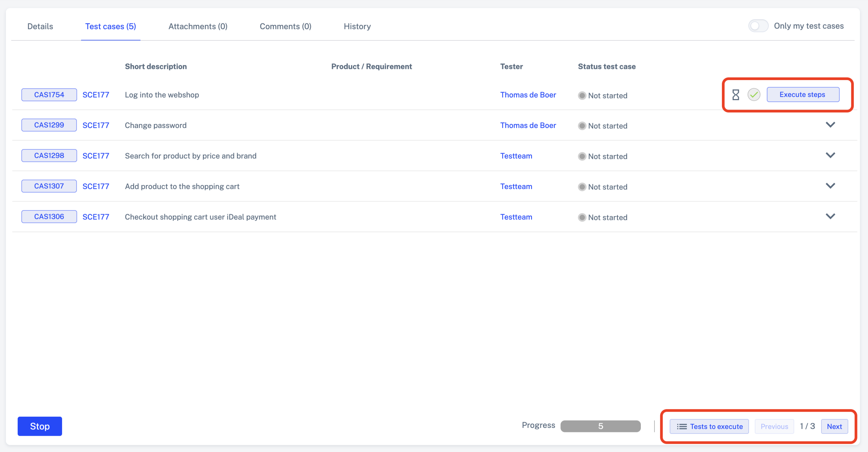868x452 pixels.
Task: Go to Next test page
Action: coord(834,427)
